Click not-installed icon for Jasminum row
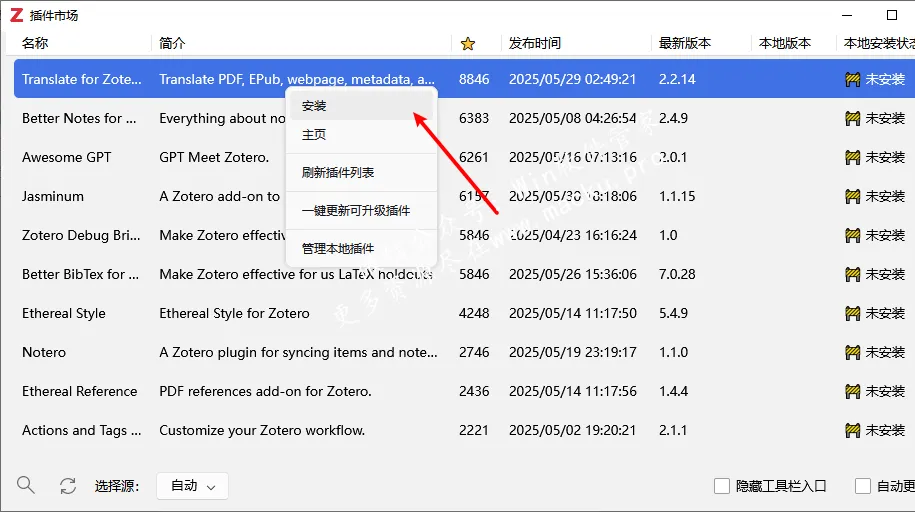Viewport: 915px width, 512px height. [x=853, y=197]
